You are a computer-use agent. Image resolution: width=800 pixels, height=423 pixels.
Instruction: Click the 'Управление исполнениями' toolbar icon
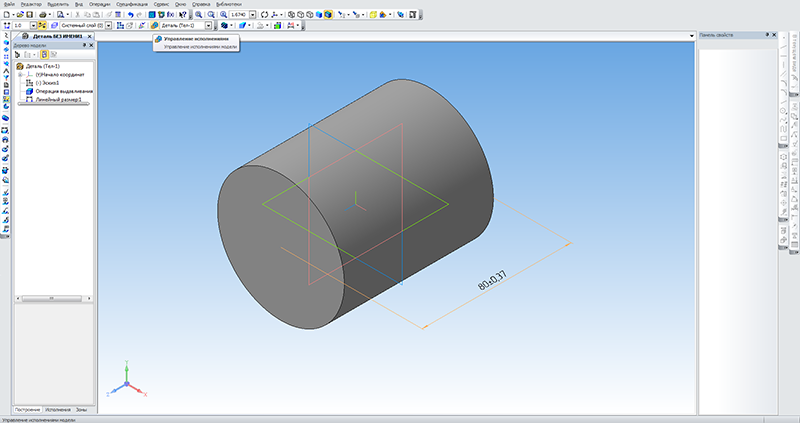[154, 25]
